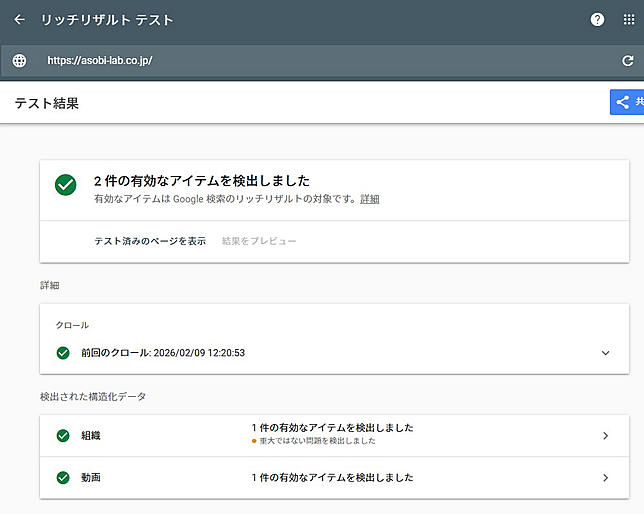This screenshot has width=644, height=514.
Task: Click the back arrow icon
Action: [19, 20]
